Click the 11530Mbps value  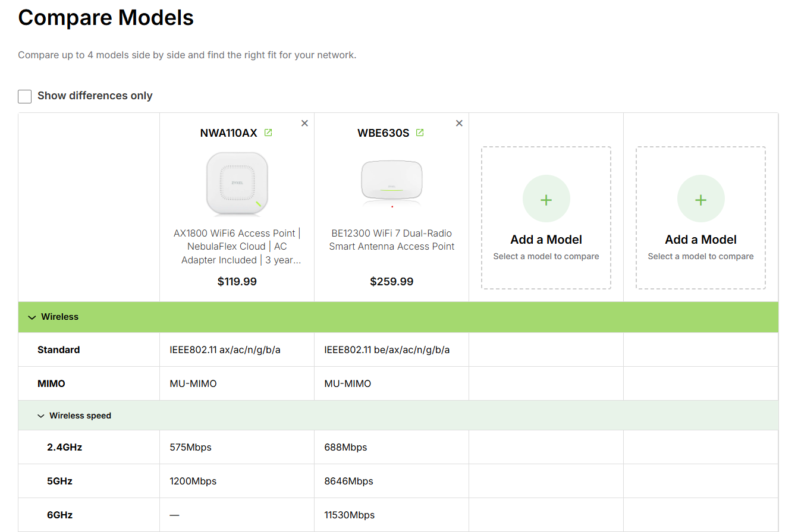point(350,515)
